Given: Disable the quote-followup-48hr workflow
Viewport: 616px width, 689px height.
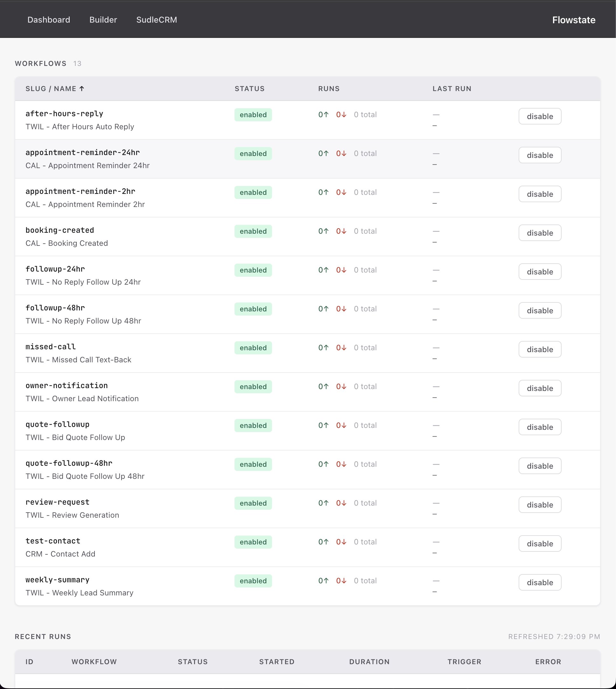Looking at the screenshot, I should point(540,466).
